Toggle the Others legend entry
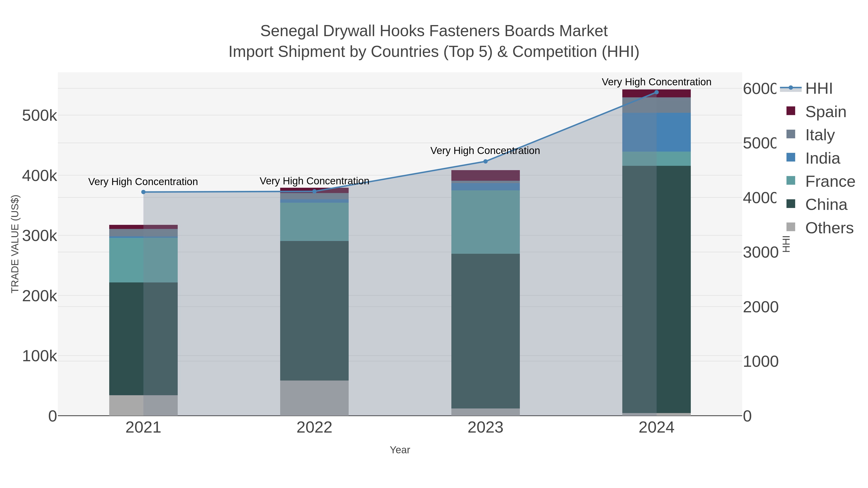The height and width of the screenshot is (488, 868). pos(820,228)
